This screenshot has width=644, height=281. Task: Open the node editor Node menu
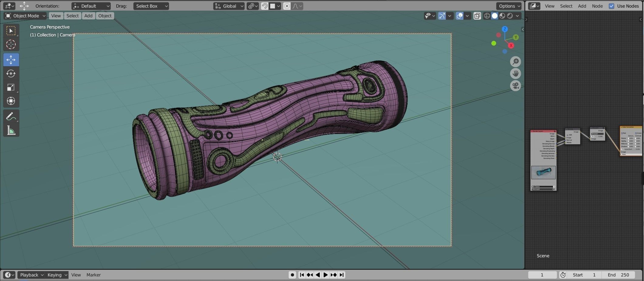597,6
